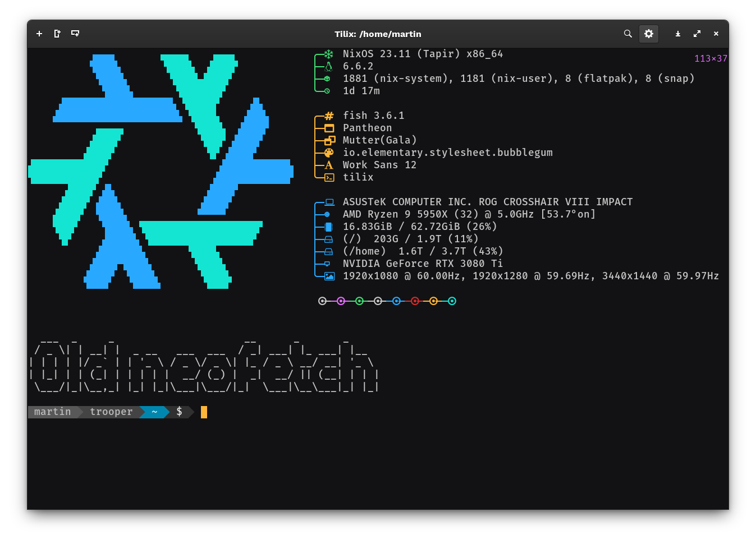Click the fish 3.6.1 shell text
756x544 pixels.
[x=373, y=116]
